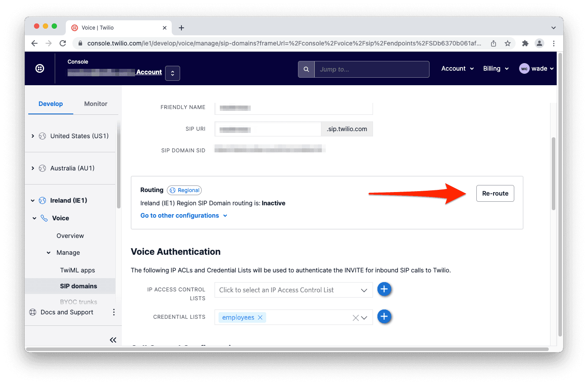Click the Jump to search field
Image resolution: width=588 pixels, height=385 pixels.
coord(371,69)
